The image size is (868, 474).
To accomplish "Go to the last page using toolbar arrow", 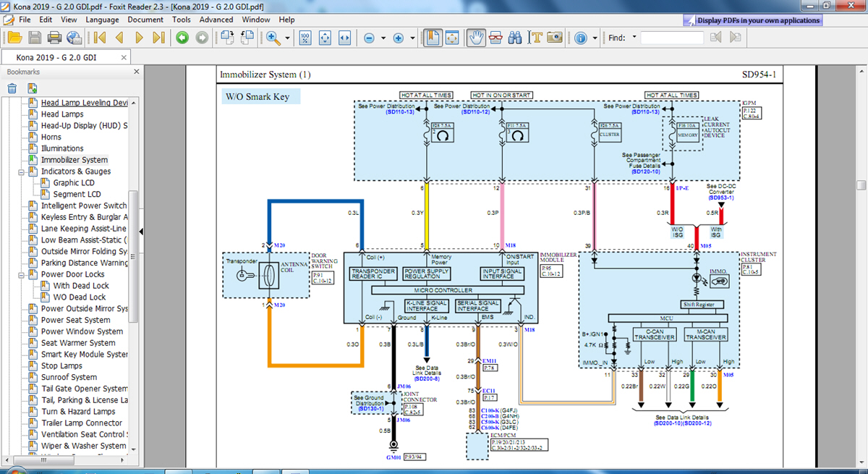I will [159, 38].
